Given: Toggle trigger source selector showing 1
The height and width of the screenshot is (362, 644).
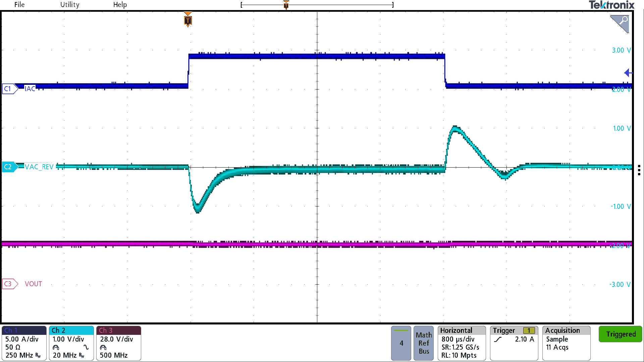Looking at the screenshot, I should (529, 330).
